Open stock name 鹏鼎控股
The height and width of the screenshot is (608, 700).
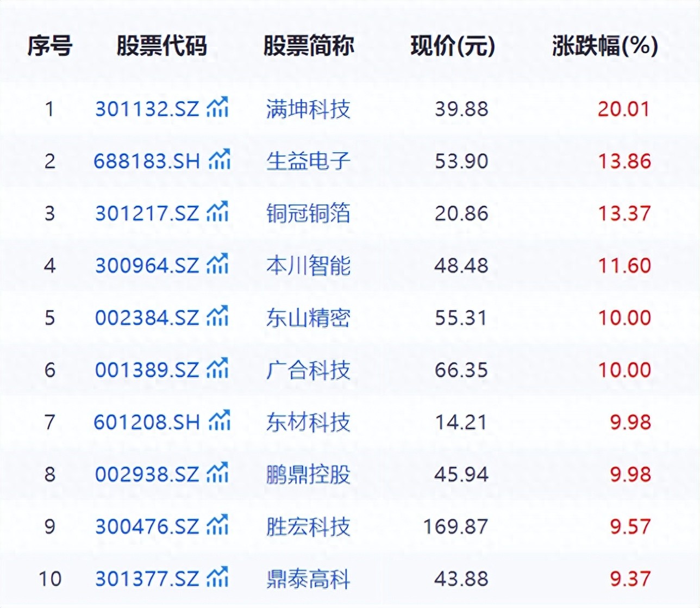[x=308, y=474]
